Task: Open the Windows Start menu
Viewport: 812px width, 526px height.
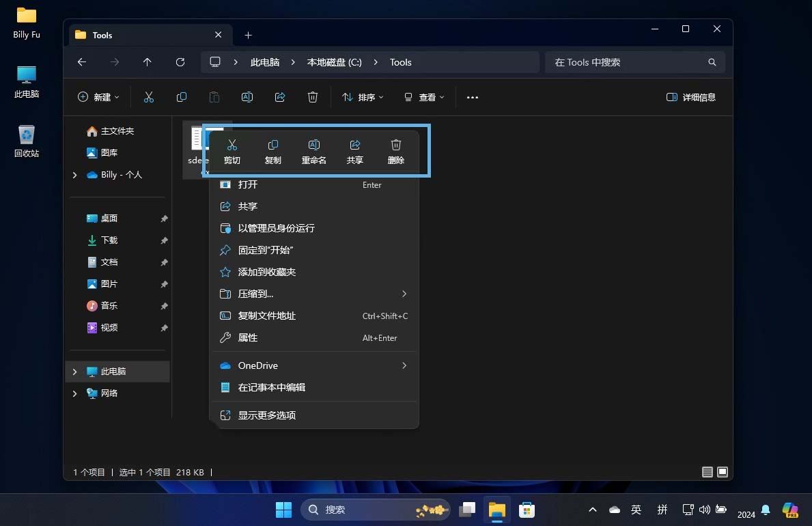Action: click(283, 510)
